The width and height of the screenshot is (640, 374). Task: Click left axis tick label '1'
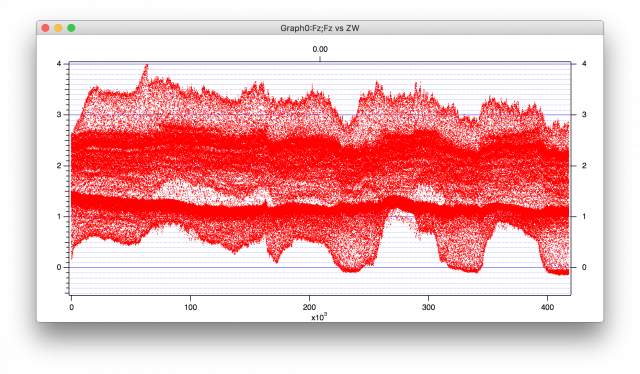coord(59,216)
